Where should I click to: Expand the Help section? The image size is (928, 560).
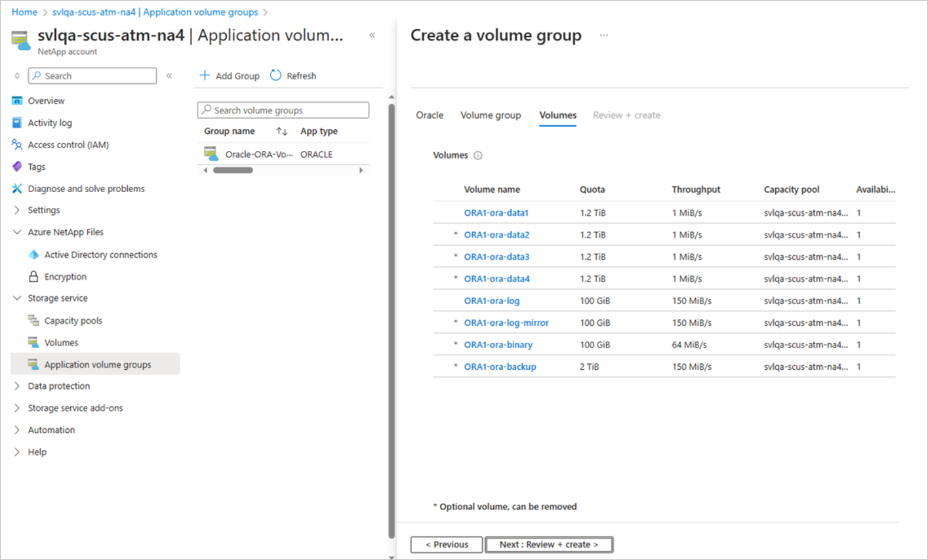17,452
